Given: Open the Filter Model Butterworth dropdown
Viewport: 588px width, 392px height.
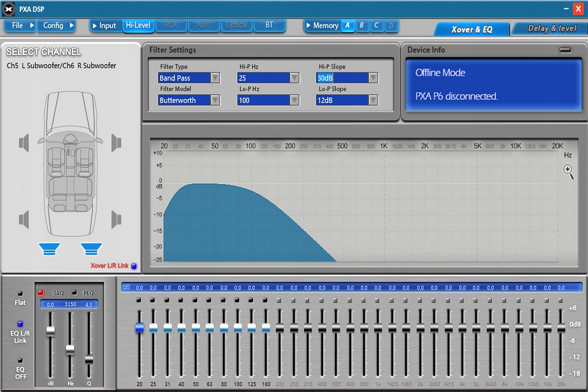Looking at the screenshot, I should click(x=215, y=100).
